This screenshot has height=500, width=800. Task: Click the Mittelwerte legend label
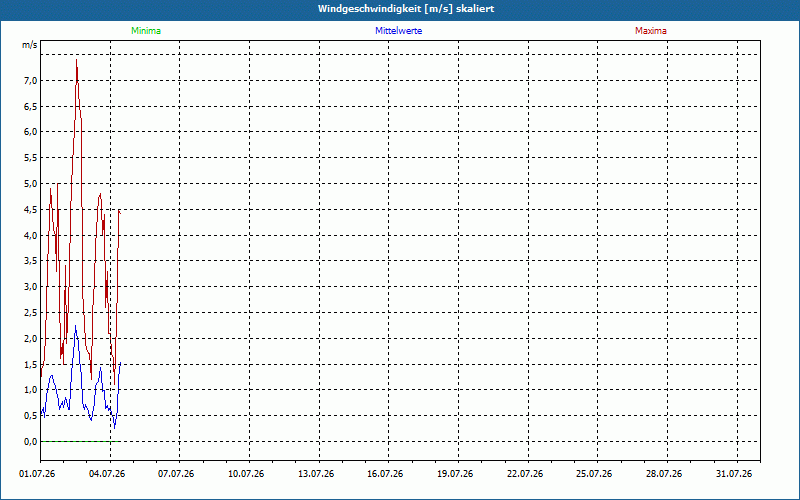coord(398,31)
